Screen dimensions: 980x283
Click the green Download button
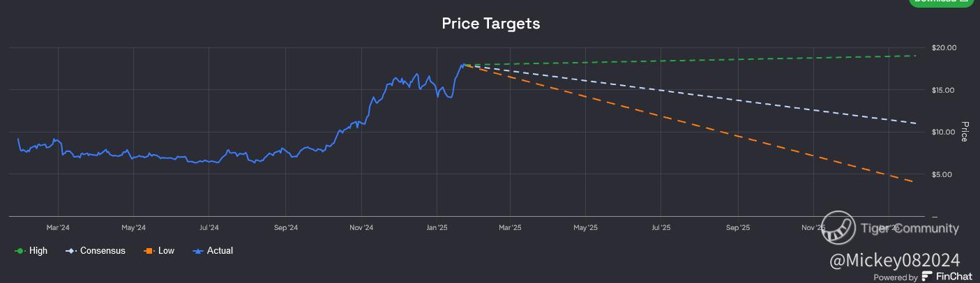[943, 2]
